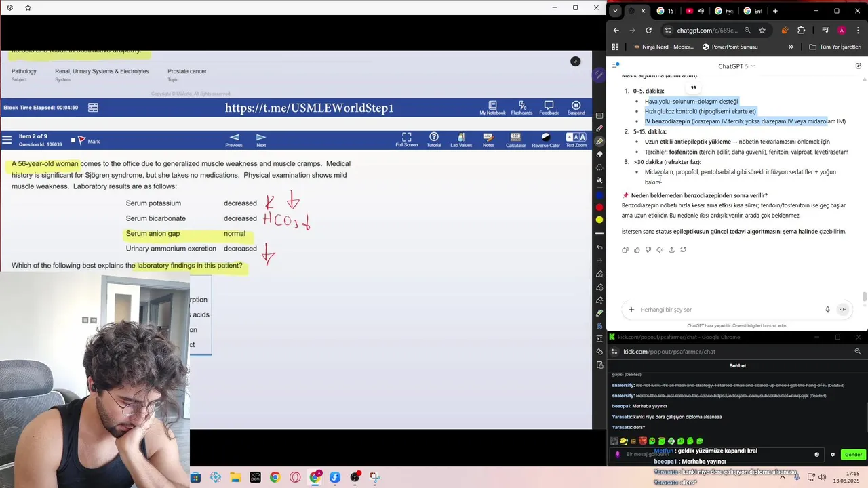
Task: Open attachment plus menu in ChatGPT
Action: point(631,310)
